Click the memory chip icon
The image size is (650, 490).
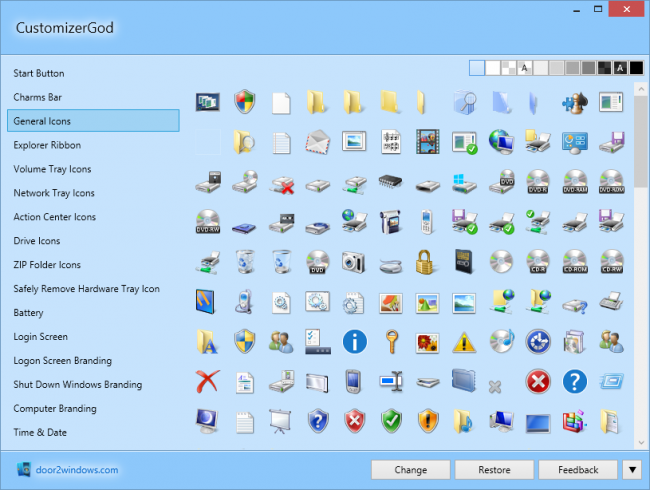(390, 181)
